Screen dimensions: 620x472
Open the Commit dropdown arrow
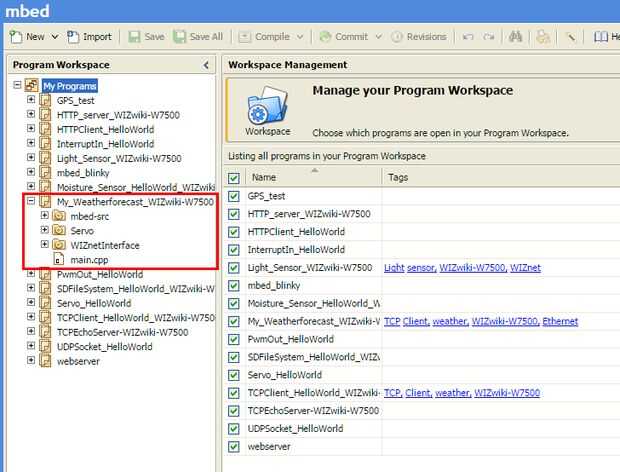378,37
